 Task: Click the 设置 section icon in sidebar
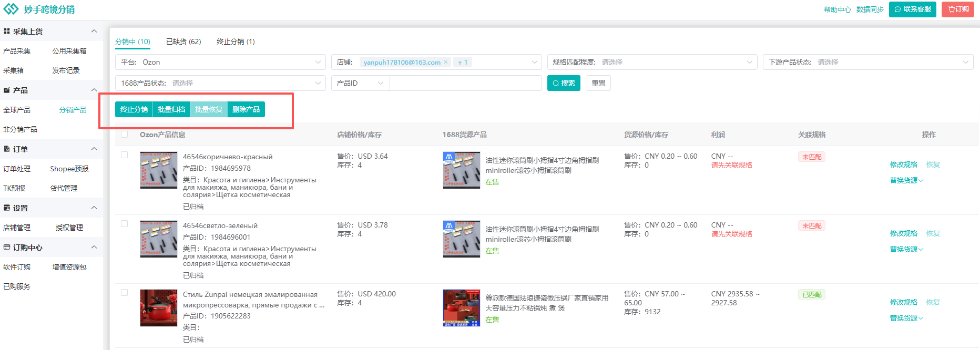click(7, 208)
